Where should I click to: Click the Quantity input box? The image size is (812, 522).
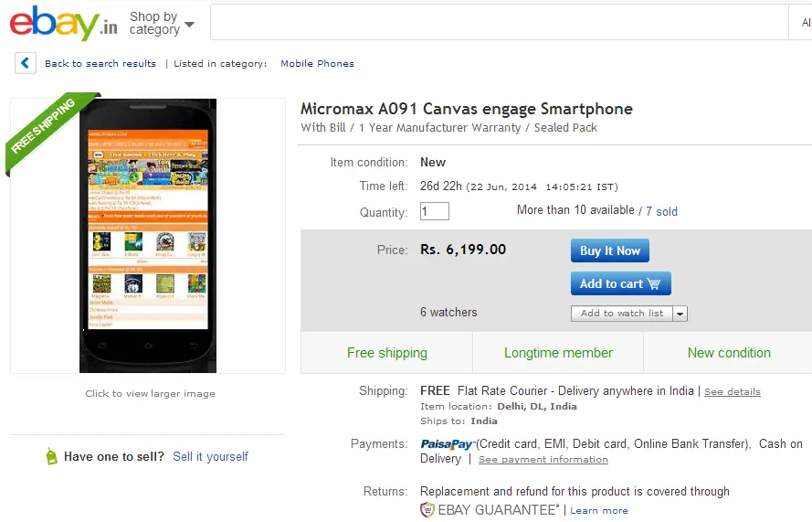[434, 211]
